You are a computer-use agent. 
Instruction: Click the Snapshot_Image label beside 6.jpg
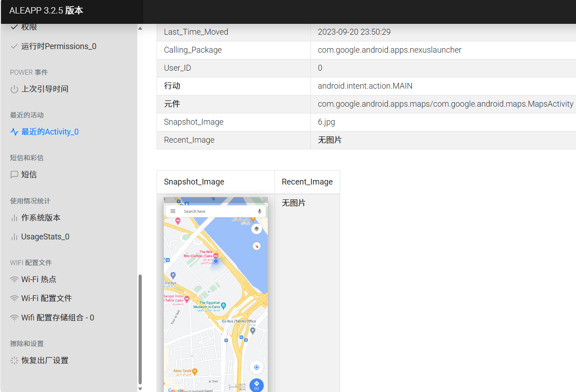[x=194, y=122]
